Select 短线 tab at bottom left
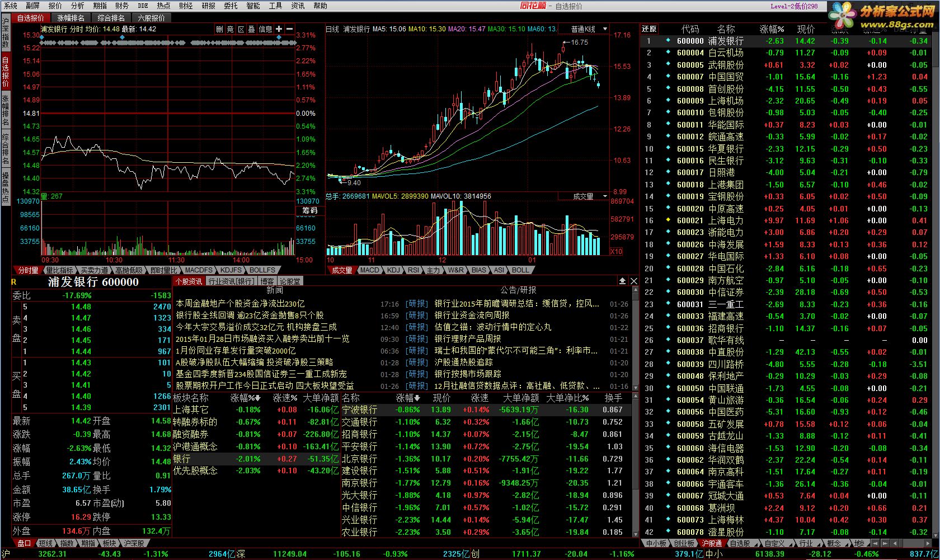 [46, 543]
